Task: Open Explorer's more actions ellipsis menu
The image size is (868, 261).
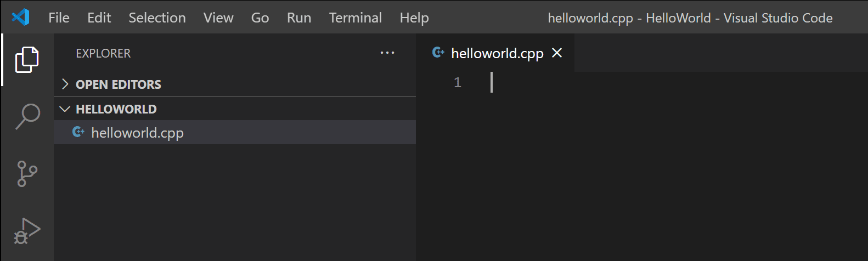Action: point(387,53)
